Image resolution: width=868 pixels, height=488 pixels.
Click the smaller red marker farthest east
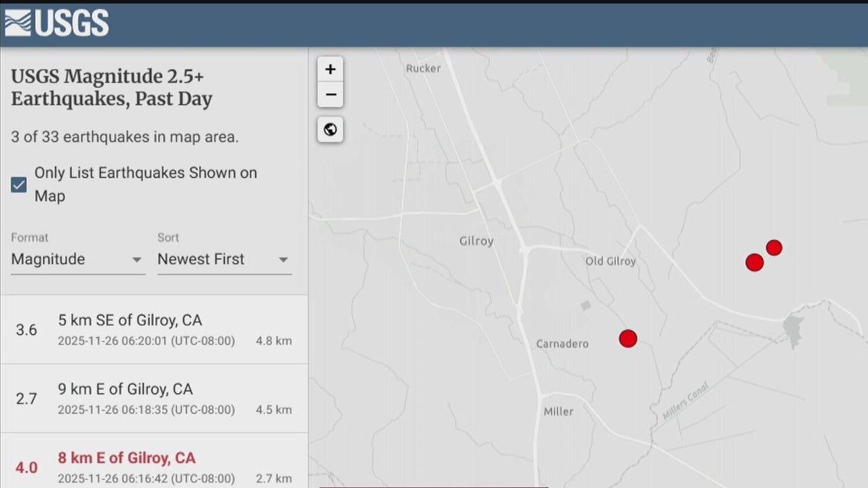774,247
